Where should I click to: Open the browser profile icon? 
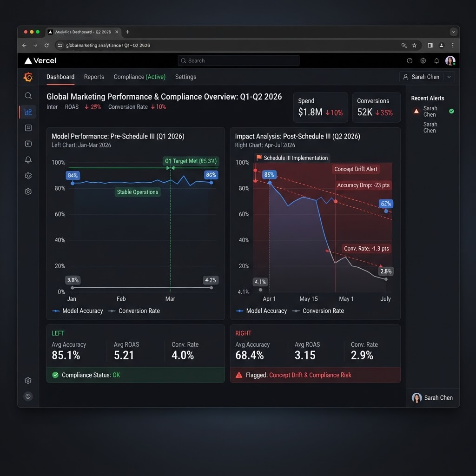click(x=442, y=45)
